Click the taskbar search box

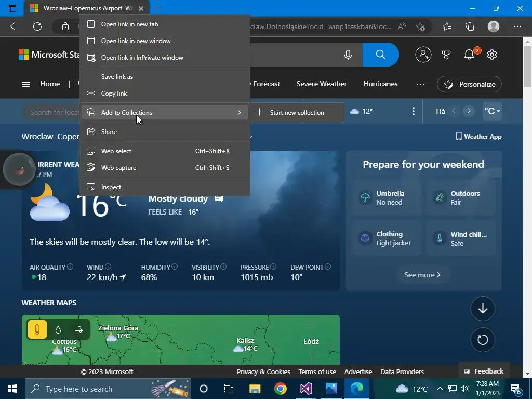pos(108,389)
